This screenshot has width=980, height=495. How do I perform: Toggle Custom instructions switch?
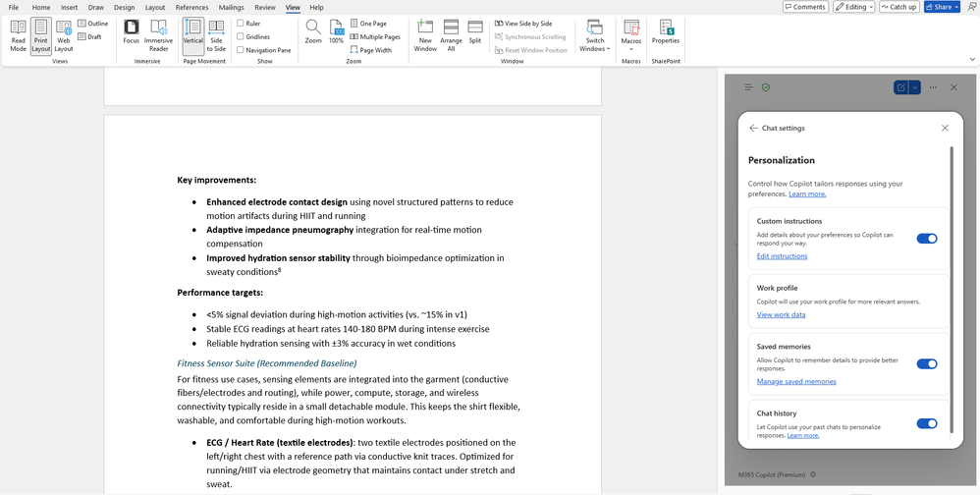(x=927, y=238)
